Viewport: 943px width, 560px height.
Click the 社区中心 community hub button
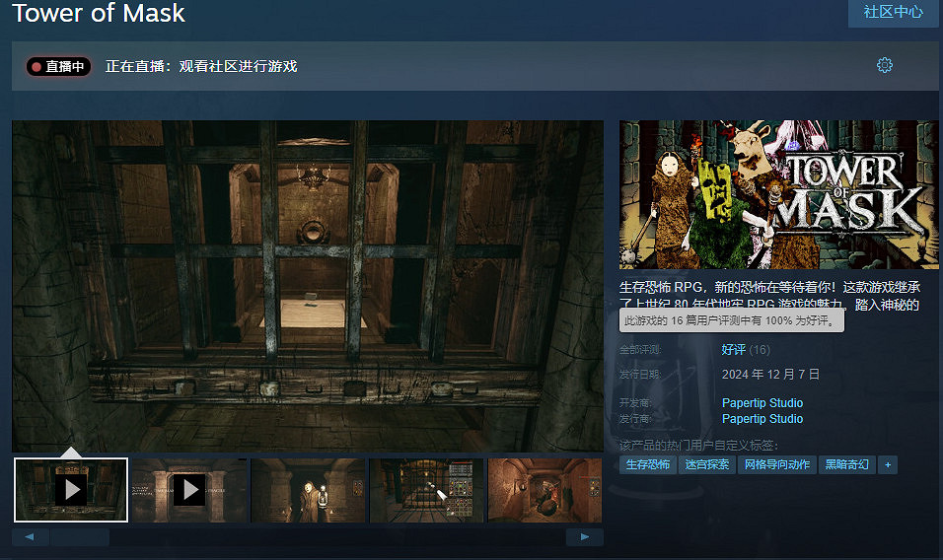pos(893,12)
